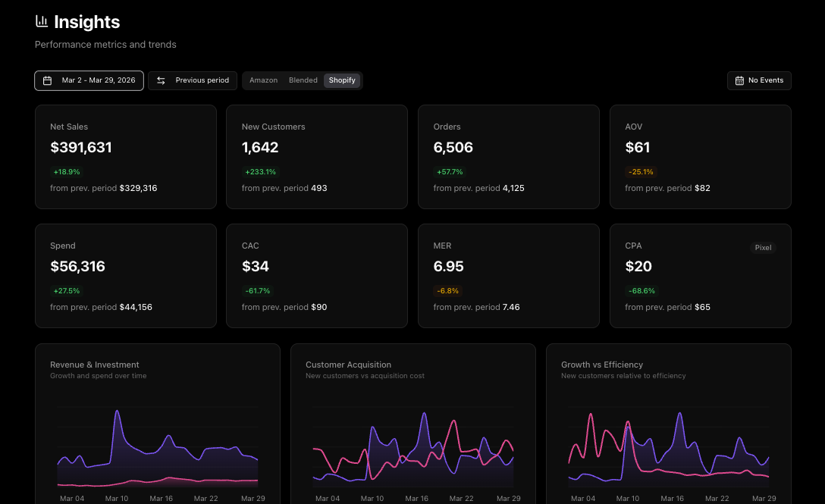The width and height of the screenshot is (825, 504).
Task: Click the Mar 16 label on Growth vs Efficiency
Action: click(672, 498)
